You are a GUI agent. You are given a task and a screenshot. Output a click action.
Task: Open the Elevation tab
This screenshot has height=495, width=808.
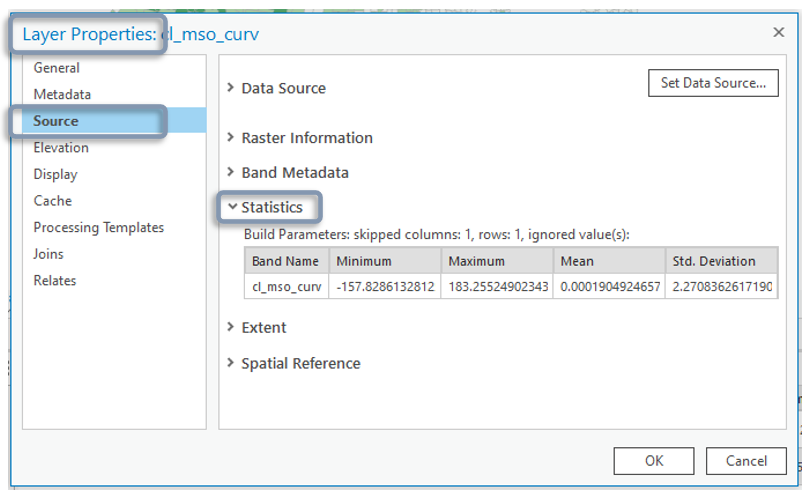(61, 148)
